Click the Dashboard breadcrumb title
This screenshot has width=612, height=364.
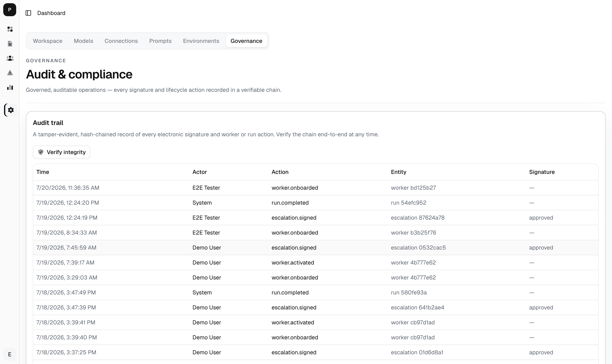(51, 13)
